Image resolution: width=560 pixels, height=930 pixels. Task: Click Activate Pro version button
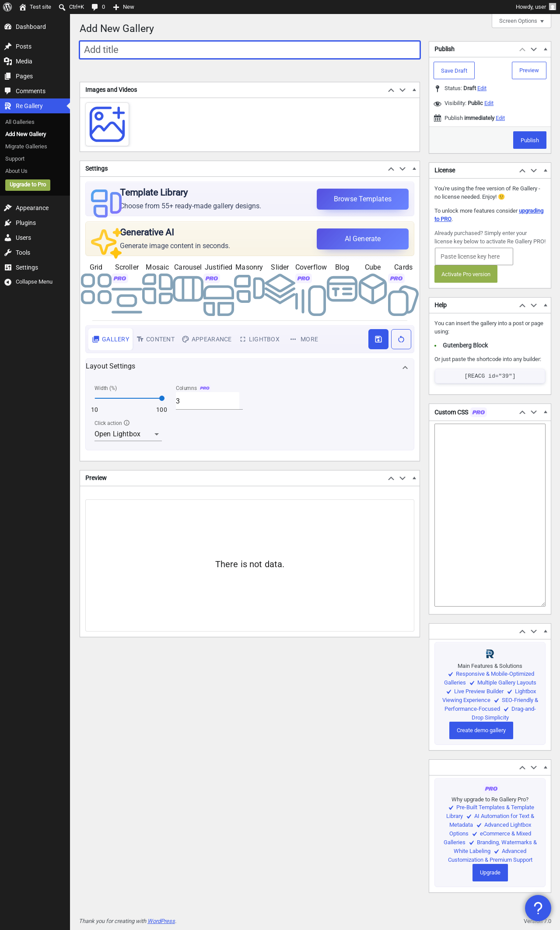[x=466, y=274]
